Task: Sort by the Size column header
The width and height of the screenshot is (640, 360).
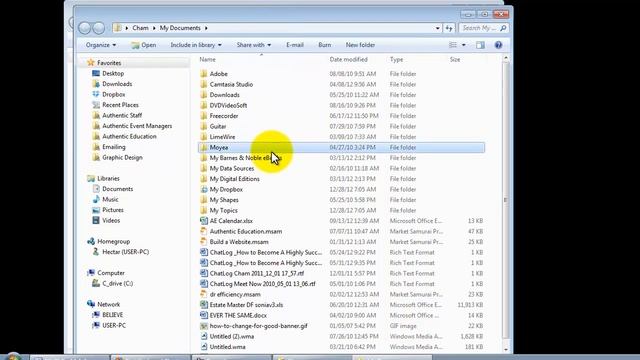Action: click(x=455, y=60)
